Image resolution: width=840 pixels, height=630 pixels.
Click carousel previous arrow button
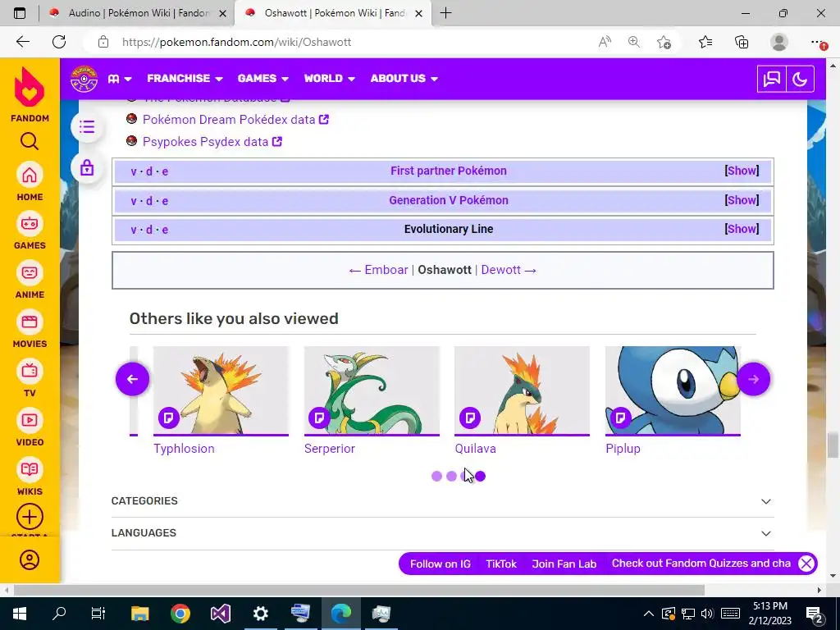pyautogui.click(x=132, y=379)
